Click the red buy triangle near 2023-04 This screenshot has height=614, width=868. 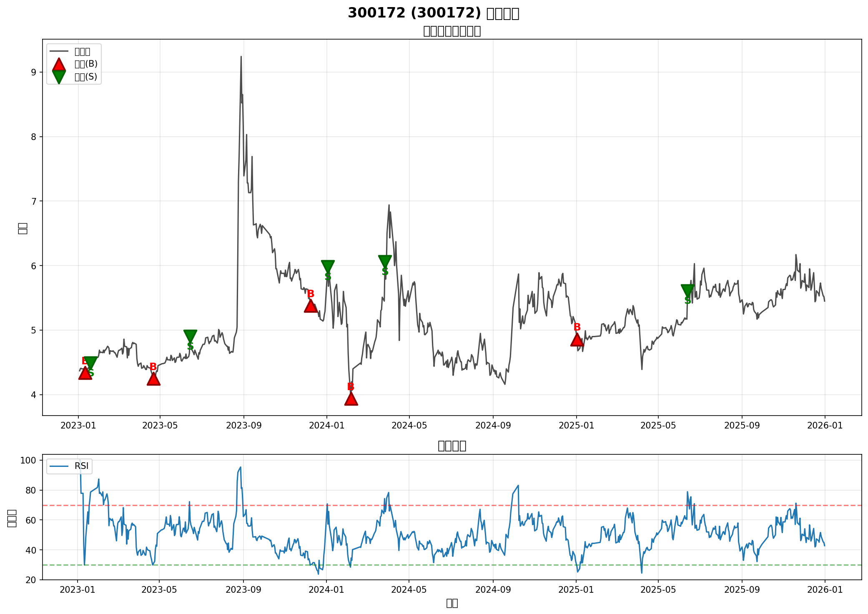(153, 379)
